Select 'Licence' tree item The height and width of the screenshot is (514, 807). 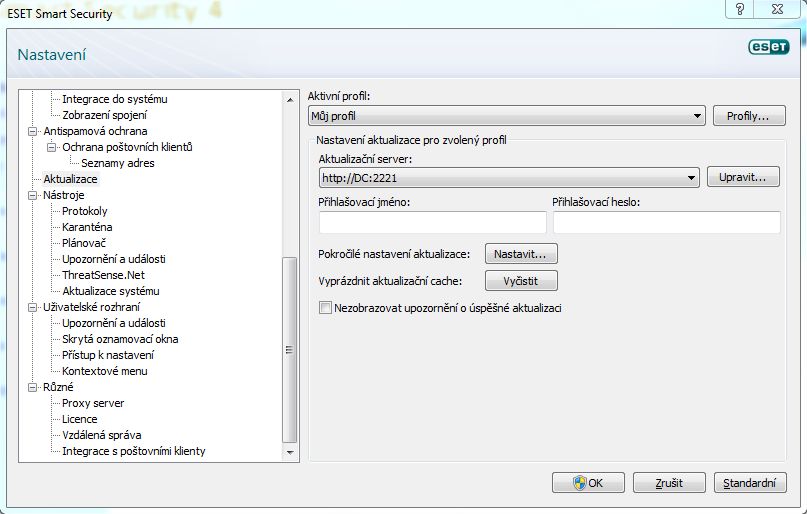pyautogui.click(x=79, y=419)
